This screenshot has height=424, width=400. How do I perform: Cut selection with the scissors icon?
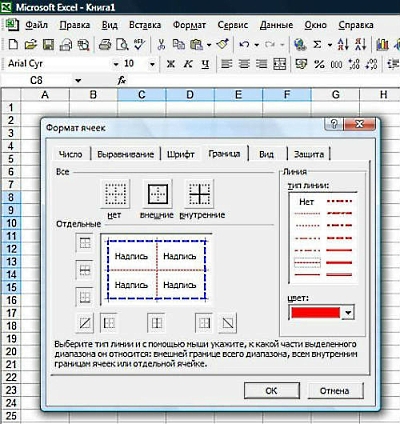pyautogui.click(x=161, y=44)
